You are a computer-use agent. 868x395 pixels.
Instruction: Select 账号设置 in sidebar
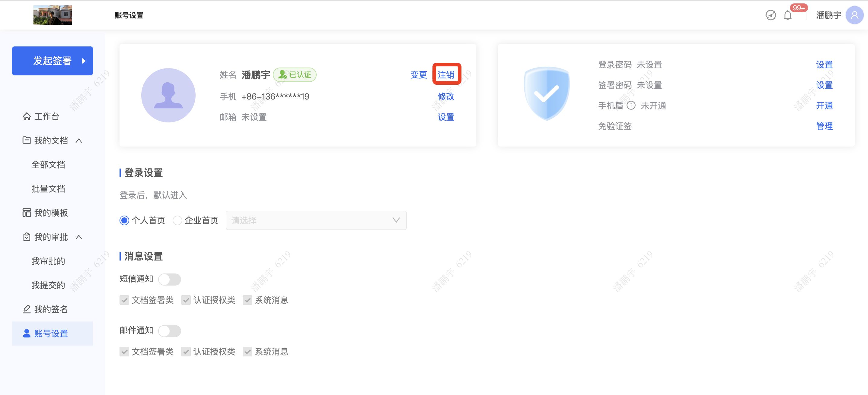(x=53, y=333)
